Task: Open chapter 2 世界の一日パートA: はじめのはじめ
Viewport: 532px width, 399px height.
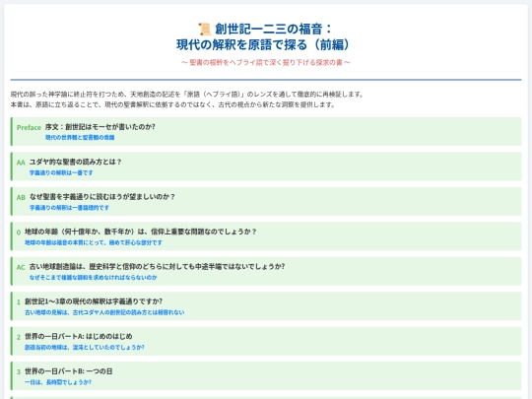Action: point(79,337)
